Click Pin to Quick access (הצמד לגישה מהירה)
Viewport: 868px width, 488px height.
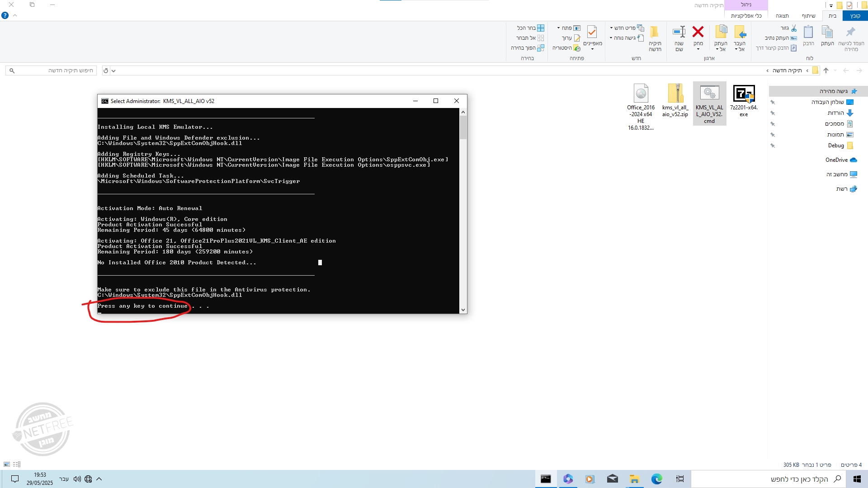point(851,38)
